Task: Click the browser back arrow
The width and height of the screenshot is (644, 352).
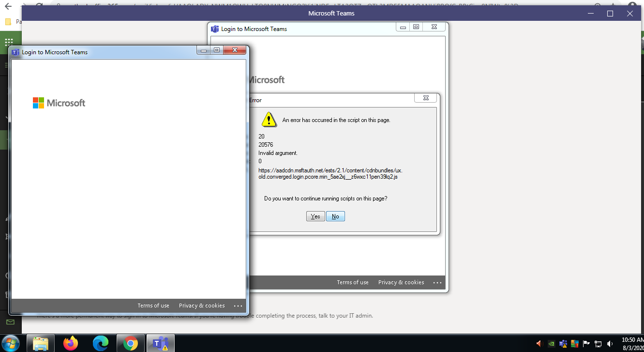Action: pyautogui.click(x=8, y=7)
